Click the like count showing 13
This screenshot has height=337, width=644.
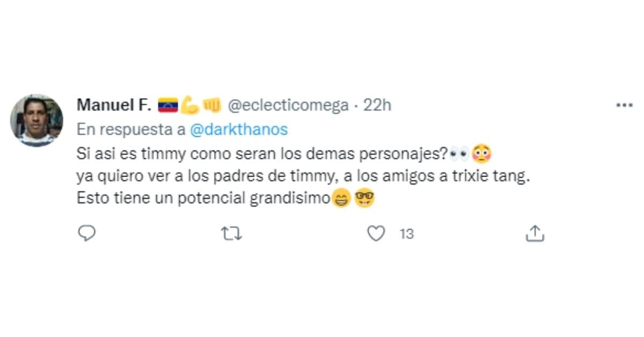[407, 233]
